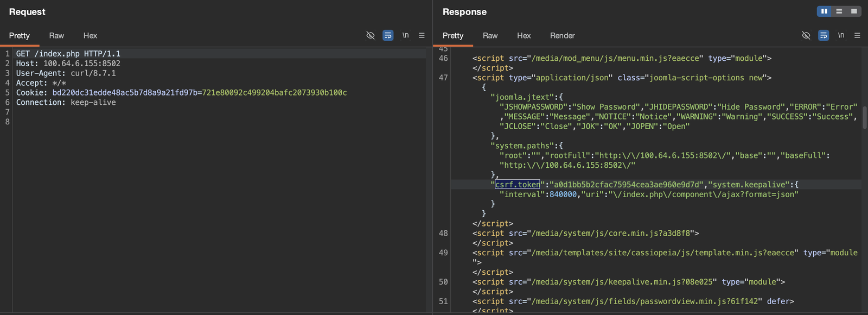868x315 pixels.
Task: Toggle hide non-printable icon in Response panel
Action: [x=806, y=35]
